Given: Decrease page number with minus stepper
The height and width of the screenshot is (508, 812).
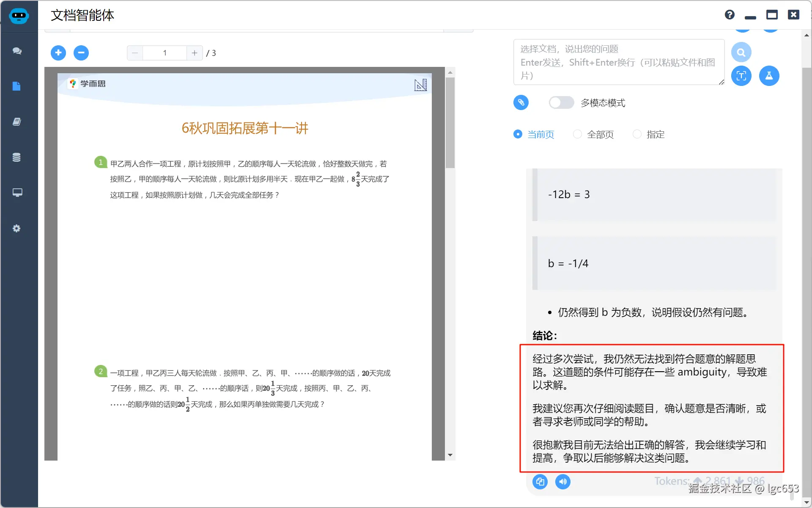Looking at the screenshot, I should tap(135, 53).
